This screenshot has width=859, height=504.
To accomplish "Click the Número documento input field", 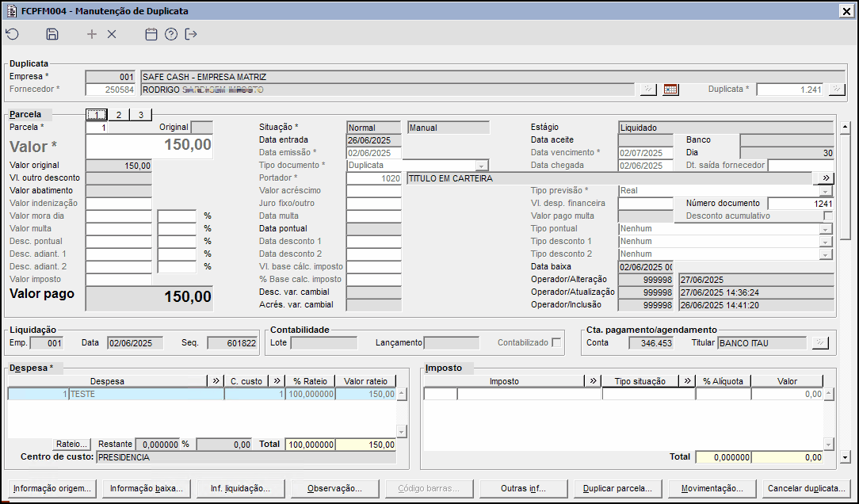I will 800,204.
